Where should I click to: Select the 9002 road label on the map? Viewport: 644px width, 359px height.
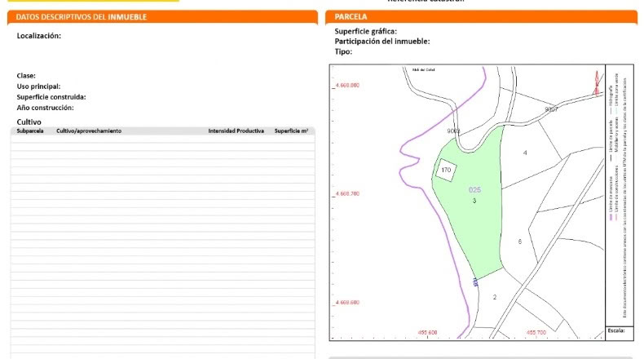pos(453,131)
